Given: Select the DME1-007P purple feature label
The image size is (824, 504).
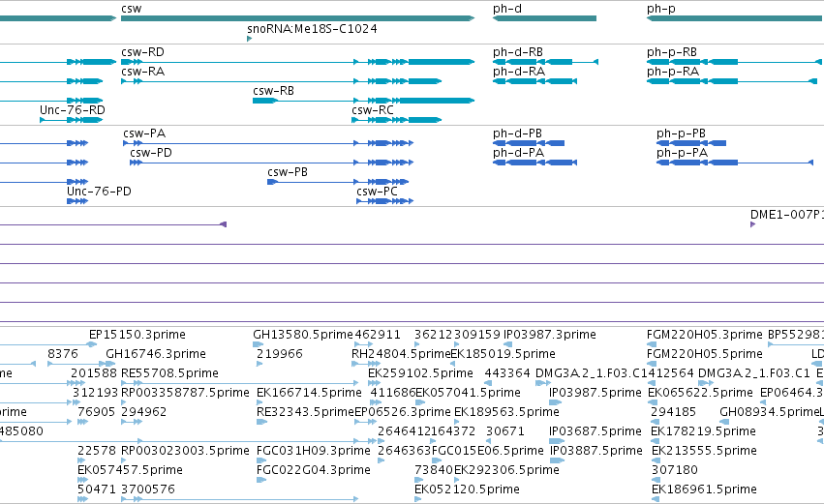Looking at the screenshot, I should coord(786,216).
